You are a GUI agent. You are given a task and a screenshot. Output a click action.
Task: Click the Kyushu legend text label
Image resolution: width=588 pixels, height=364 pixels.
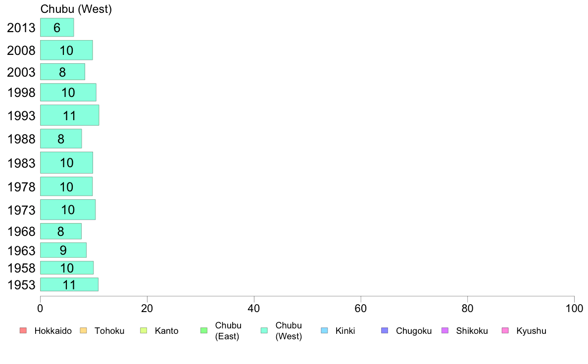click(x=532, y=331)
